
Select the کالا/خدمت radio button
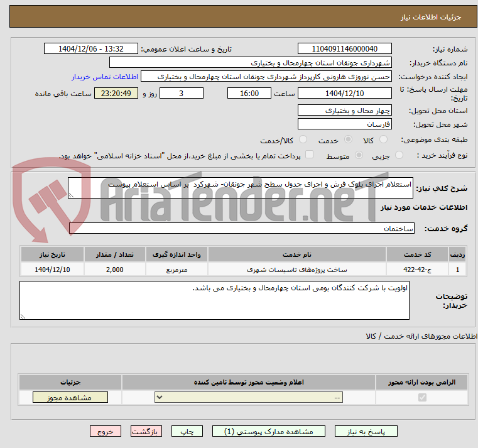click(x=303, y=139)
